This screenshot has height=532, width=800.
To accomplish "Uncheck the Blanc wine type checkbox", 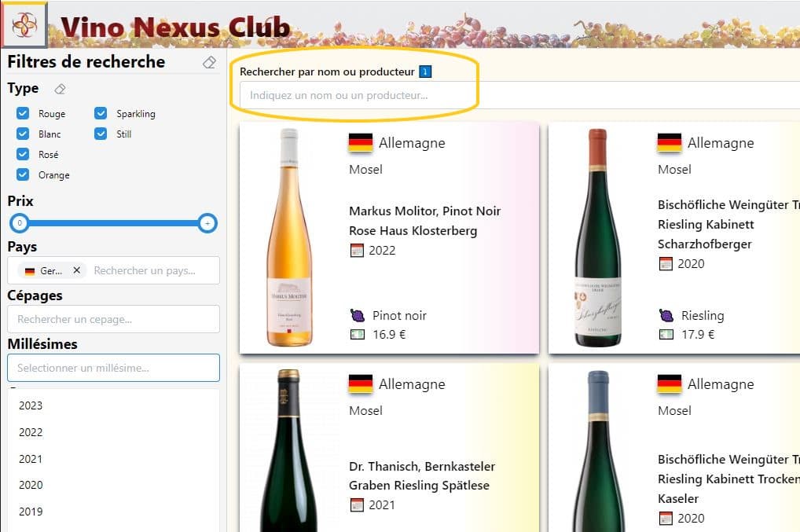I will tap(23, 134).
